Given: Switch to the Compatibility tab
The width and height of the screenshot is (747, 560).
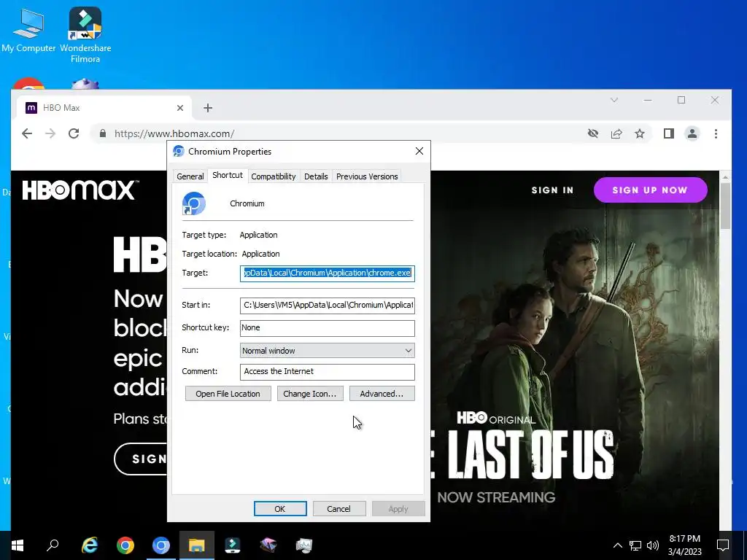Looking at the screenshot, I should click(274, 176).
